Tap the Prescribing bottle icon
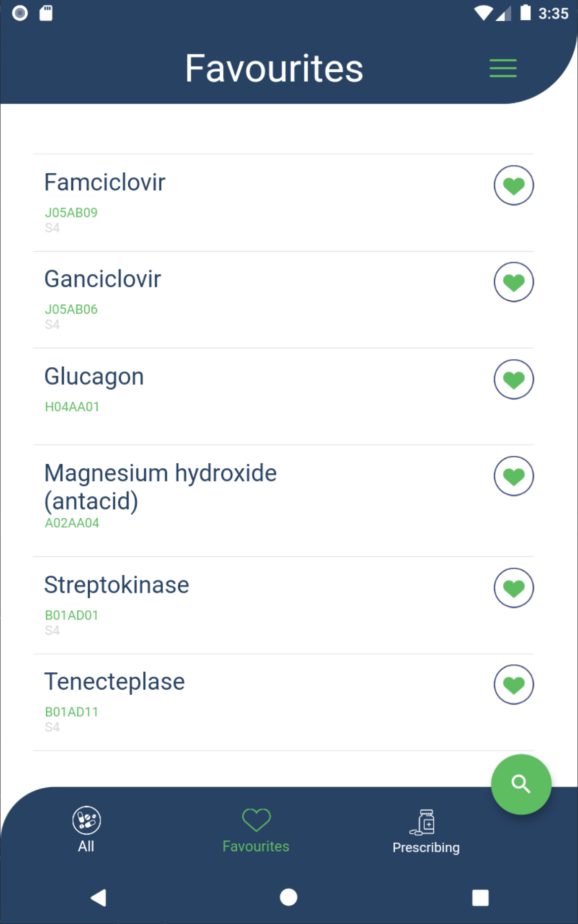The image size is (578, 924). (x=424, y=822)
